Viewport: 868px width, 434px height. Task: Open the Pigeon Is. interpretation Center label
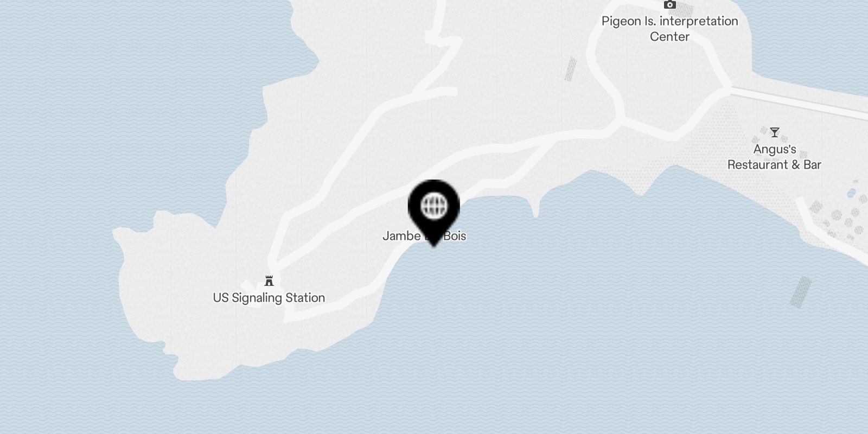[670, 29]
